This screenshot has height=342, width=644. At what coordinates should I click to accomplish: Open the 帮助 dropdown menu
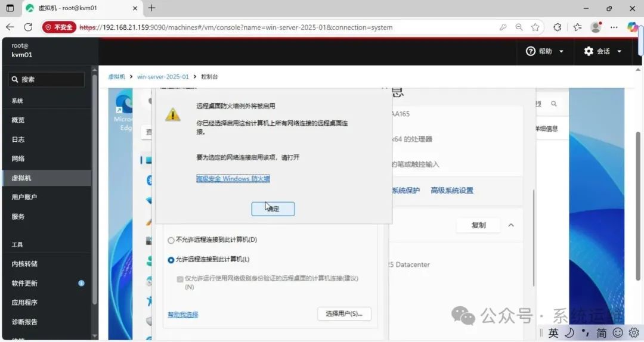pyautogui.click(x=545, y=51)
